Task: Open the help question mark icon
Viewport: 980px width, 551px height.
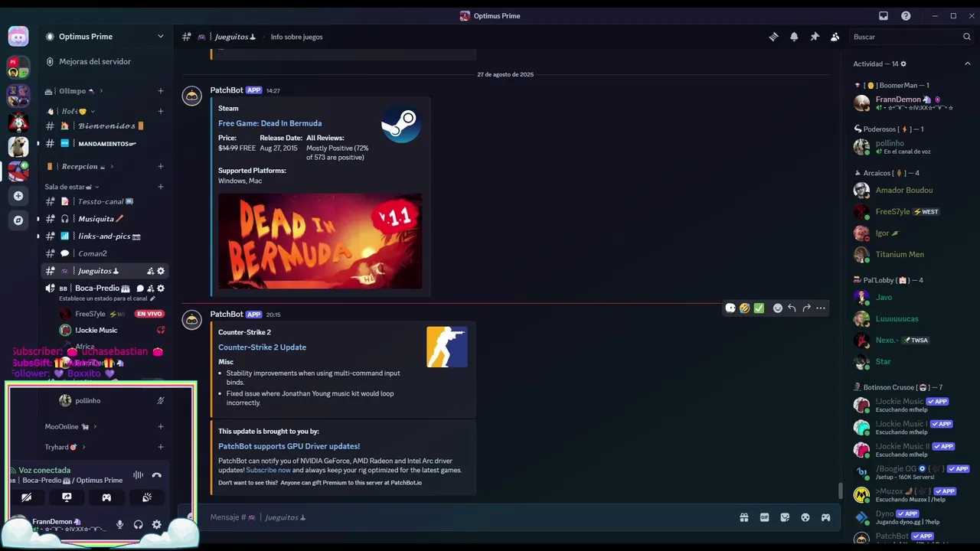Action: coord(906,15)
